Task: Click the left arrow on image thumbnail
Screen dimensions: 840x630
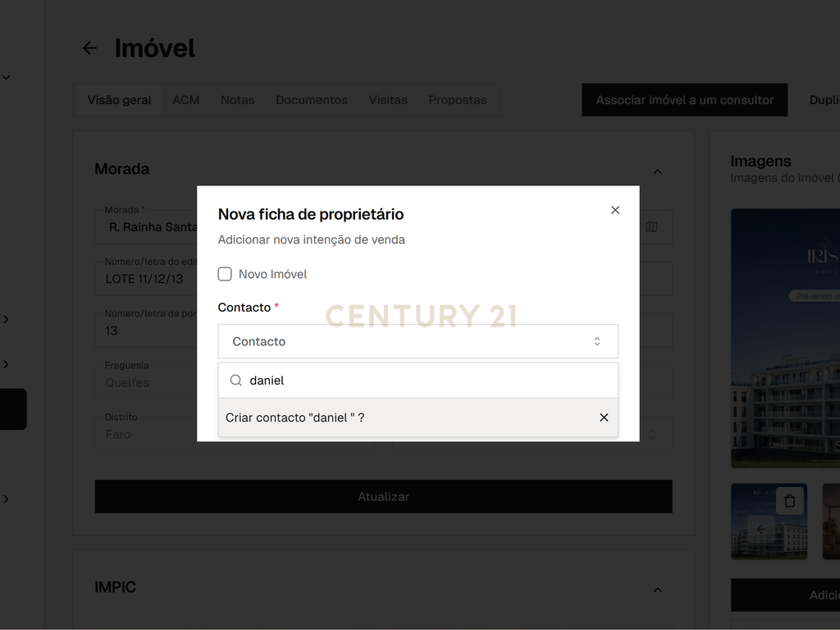Action: [760, 529]
